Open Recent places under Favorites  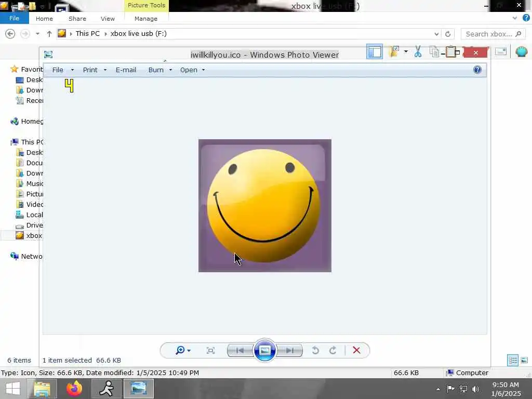point(30,100)
